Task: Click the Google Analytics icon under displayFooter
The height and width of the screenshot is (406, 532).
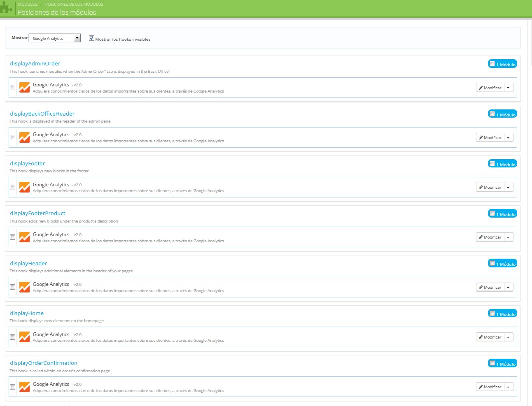Action: tap(24, 187)
